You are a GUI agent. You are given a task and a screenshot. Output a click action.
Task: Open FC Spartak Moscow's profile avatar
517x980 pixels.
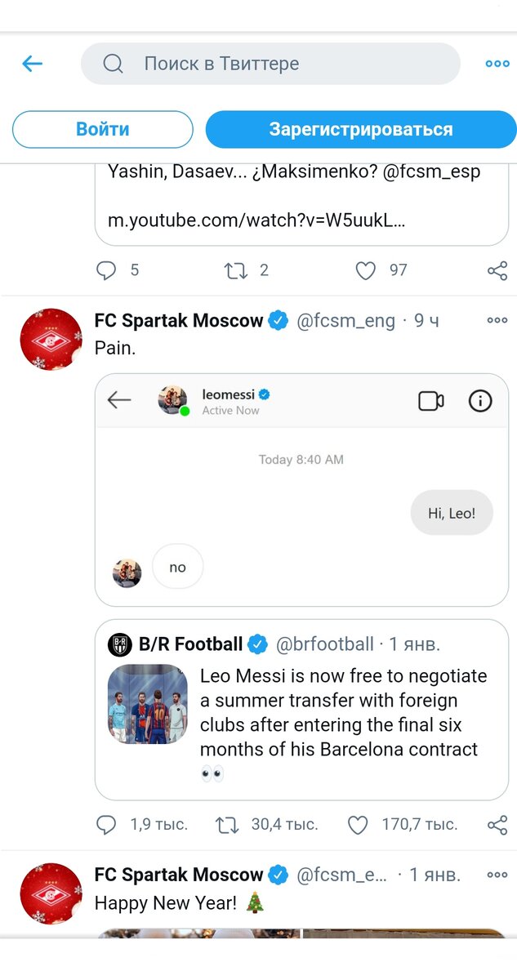point(51,339)
